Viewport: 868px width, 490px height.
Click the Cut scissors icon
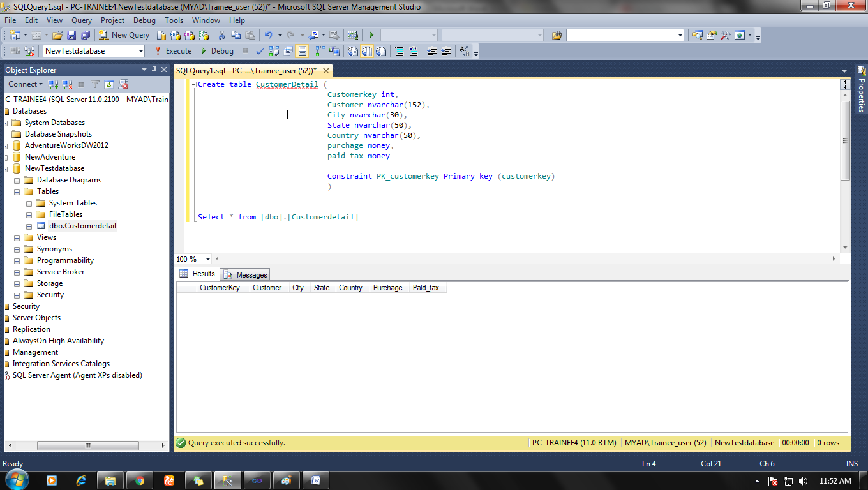coord(221,35)
